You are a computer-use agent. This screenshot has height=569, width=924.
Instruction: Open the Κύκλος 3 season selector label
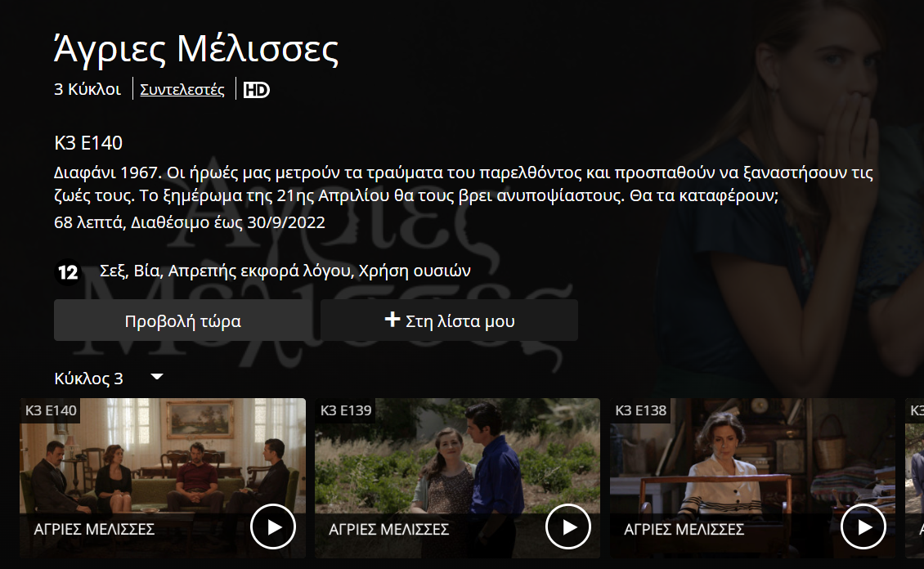tap(88, 379)
